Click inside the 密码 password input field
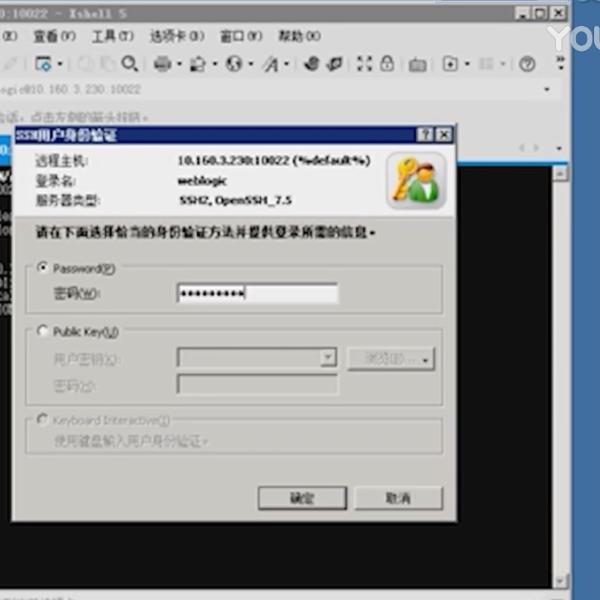This screenshot has height=600, width=600. point(256,294)
